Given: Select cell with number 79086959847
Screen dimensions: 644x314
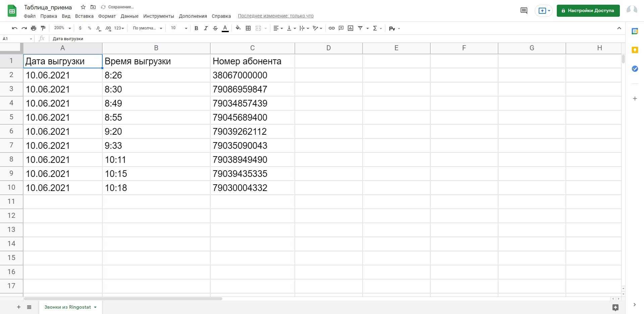Looking at the screenshot, I should [x=253, y=89].
